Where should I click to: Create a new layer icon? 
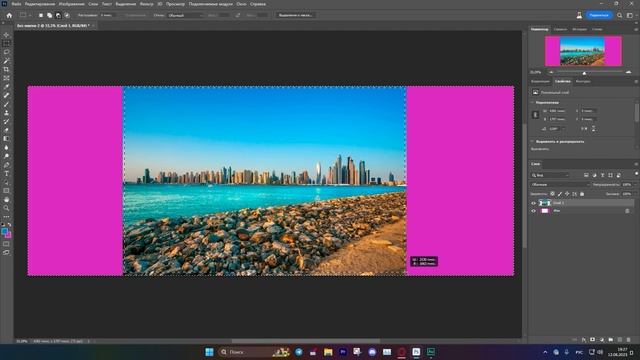[620, 340]
